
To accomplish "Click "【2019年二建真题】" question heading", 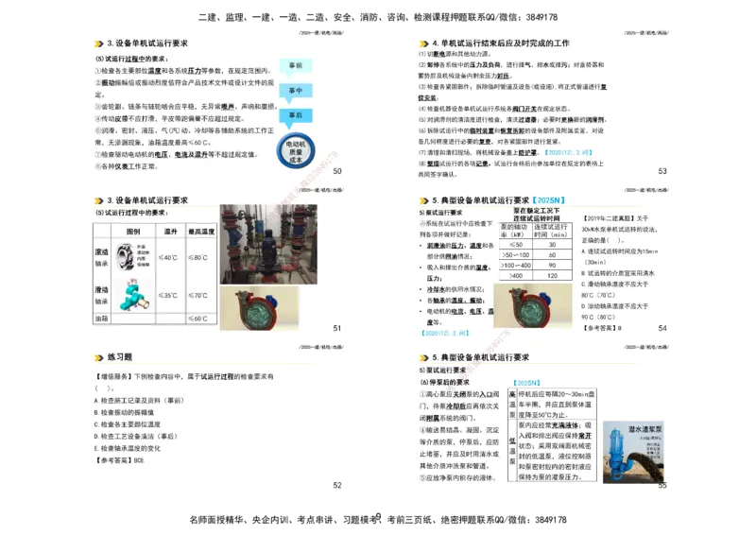I will (608, 218).
